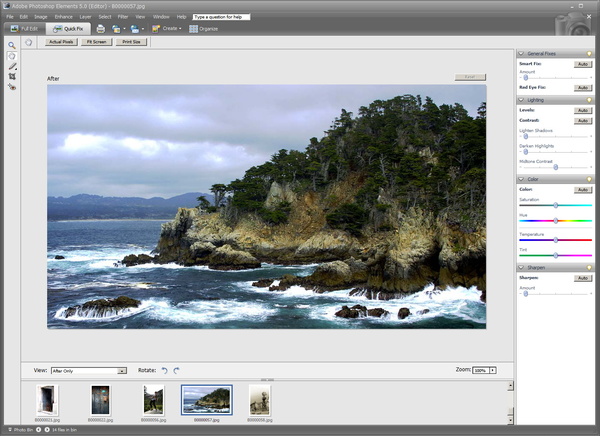Select the Red Eye Removal tool

(x=12, y=87)
